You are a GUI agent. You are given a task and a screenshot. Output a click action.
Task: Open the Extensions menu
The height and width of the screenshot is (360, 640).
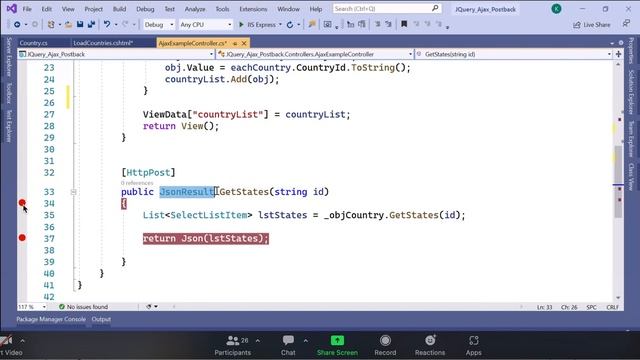[x=253, y=9]
